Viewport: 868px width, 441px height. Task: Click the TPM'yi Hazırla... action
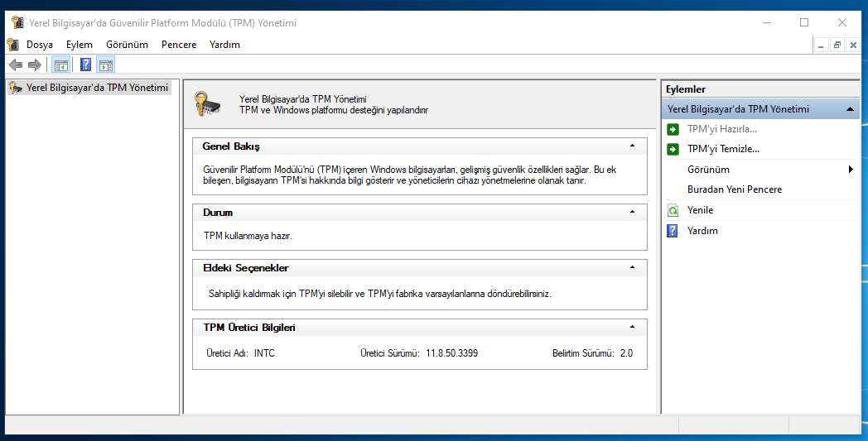click(x=721, y=129)
